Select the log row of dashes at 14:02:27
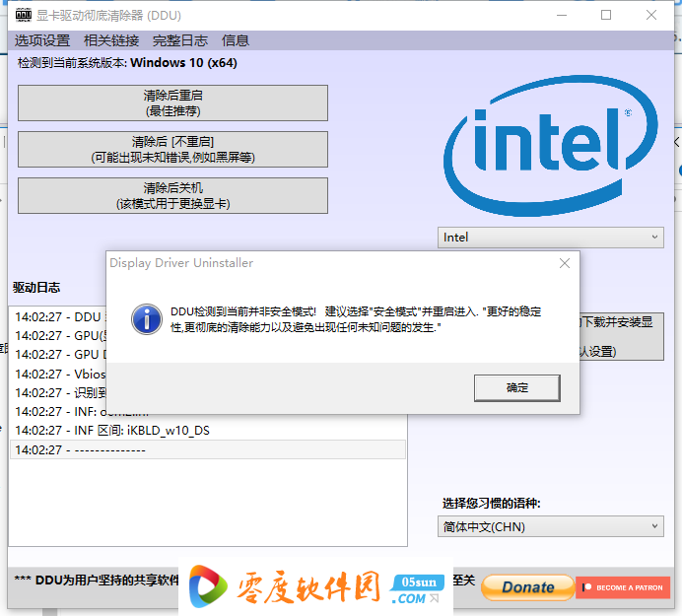 (x=208, y=449)
